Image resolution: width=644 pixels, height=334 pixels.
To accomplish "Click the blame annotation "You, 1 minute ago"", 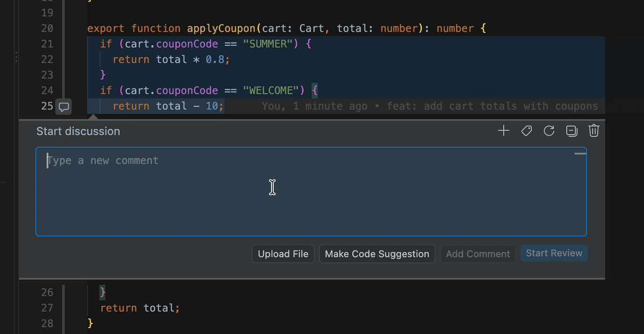I will tap(314, 107).
